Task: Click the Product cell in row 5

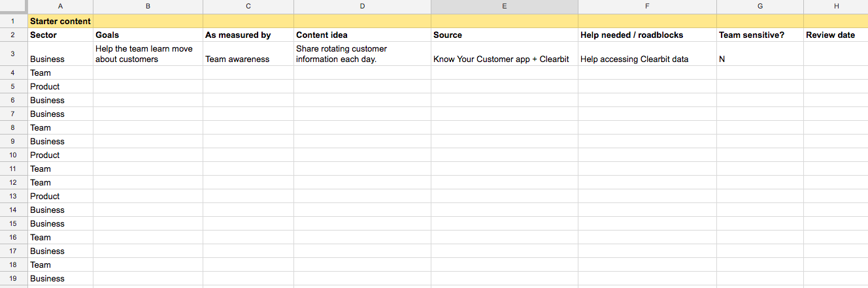Action: [x=61, y=86]
